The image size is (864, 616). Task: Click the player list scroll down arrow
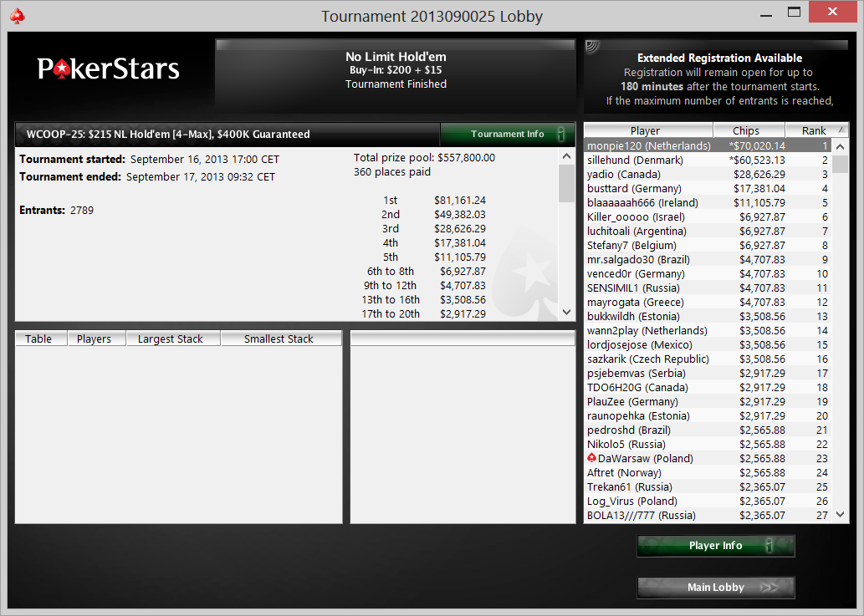click(x=841, y=515)
